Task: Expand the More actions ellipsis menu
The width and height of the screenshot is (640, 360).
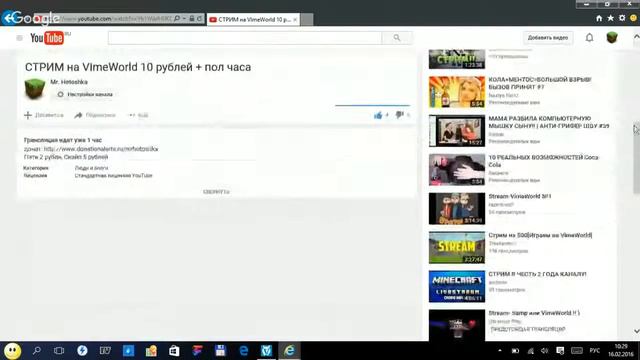Action: (x=138, y=116)
